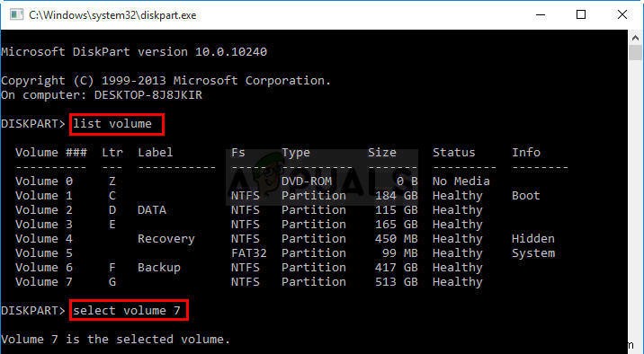The height and width of the screenshot is (354, 644).
Task: Click the 'Backup' label
Action: (159, 268)
